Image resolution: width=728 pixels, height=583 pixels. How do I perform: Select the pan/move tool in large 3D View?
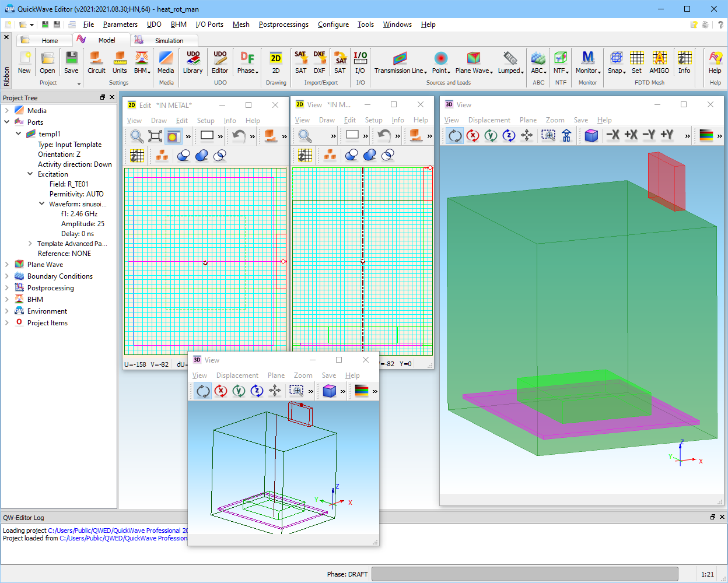point(527,135)
